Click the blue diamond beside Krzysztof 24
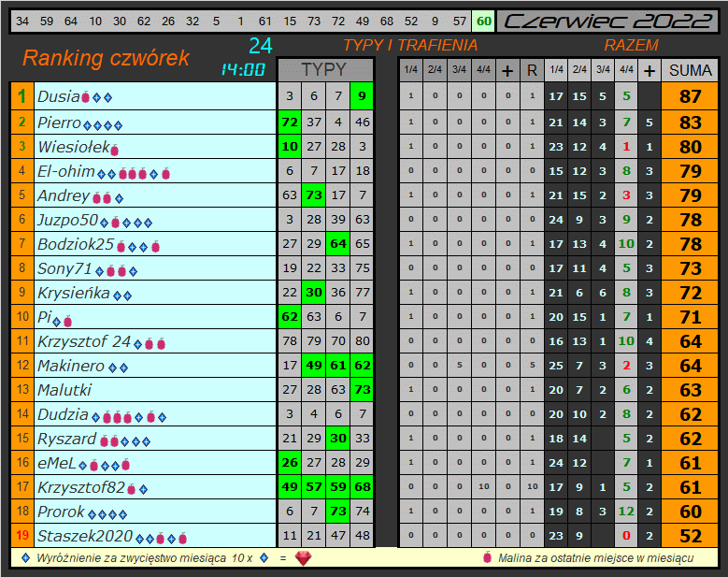Viewport: 728px width, 577px height. [x=138, y=344]
